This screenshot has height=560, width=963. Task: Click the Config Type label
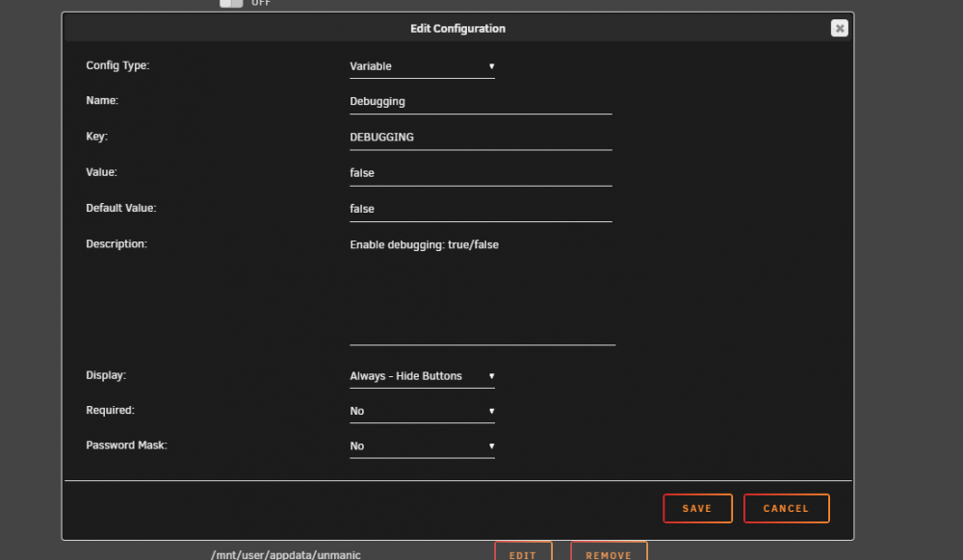(x=117, y=65)
